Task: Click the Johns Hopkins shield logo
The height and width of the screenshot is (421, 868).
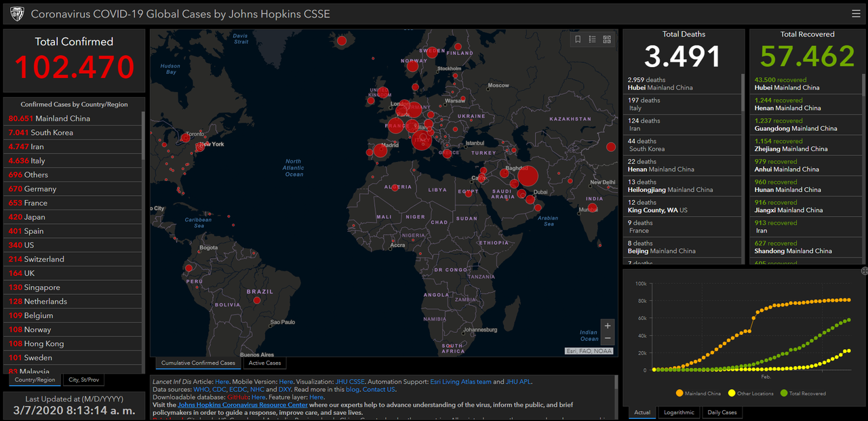Action: (x=16, y=14)
